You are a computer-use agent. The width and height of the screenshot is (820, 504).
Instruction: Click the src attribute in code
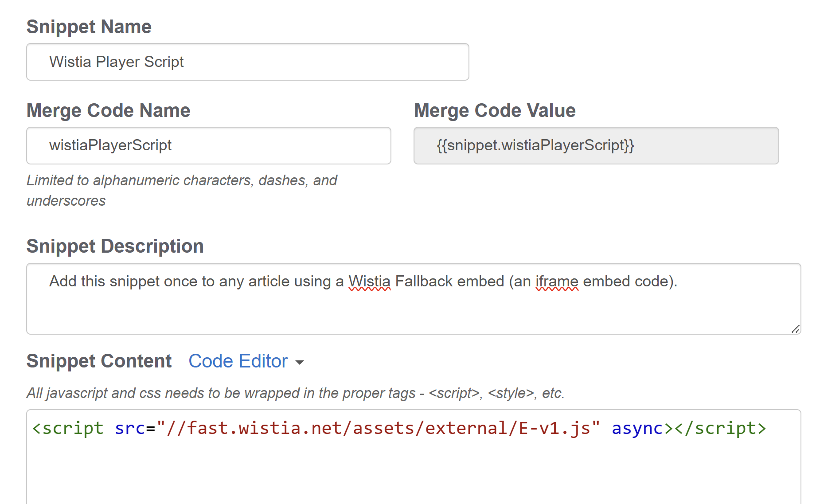pos(129,429)
